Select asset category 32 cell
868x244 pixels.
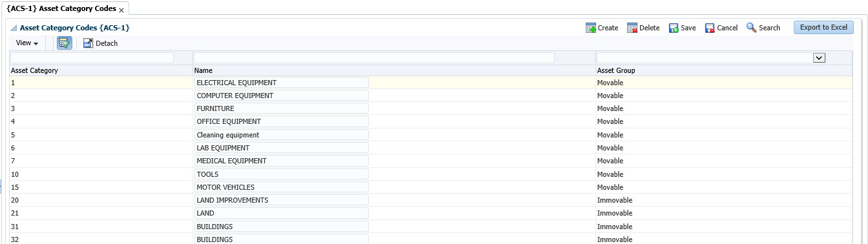coord(101,239)
